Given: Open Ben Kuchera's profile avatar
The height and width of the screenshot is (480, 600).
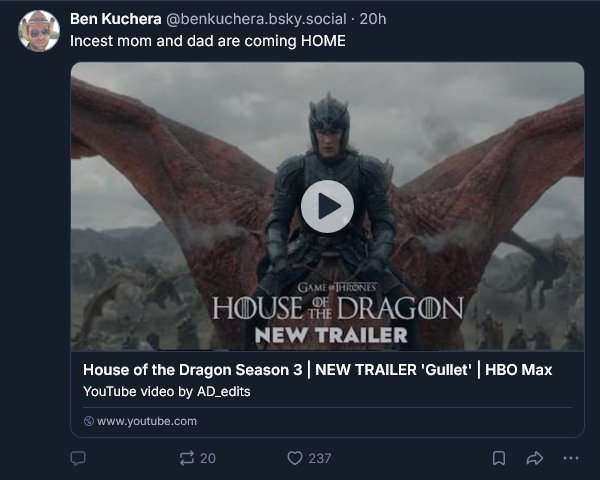Looking at the screenshot, I should pyautogui.click(x=39, y=31).
